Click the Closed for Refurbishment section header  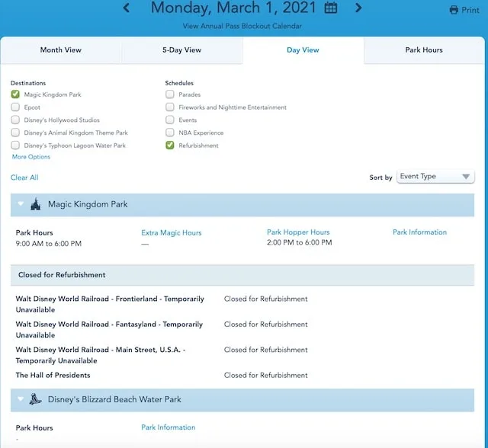pyautogui.click(x=242, y=275)
